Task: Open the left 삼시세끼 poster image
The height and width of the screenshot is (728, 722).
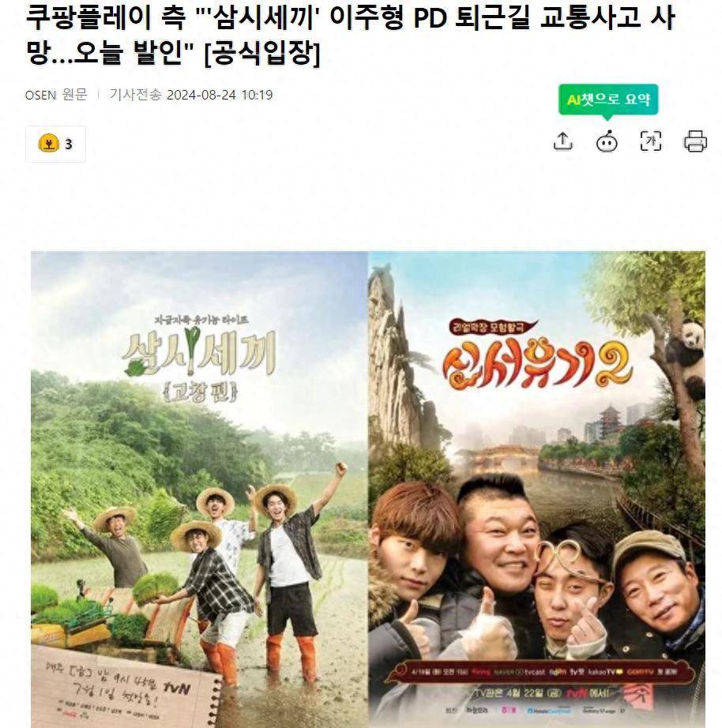Action: coord(199,490)
